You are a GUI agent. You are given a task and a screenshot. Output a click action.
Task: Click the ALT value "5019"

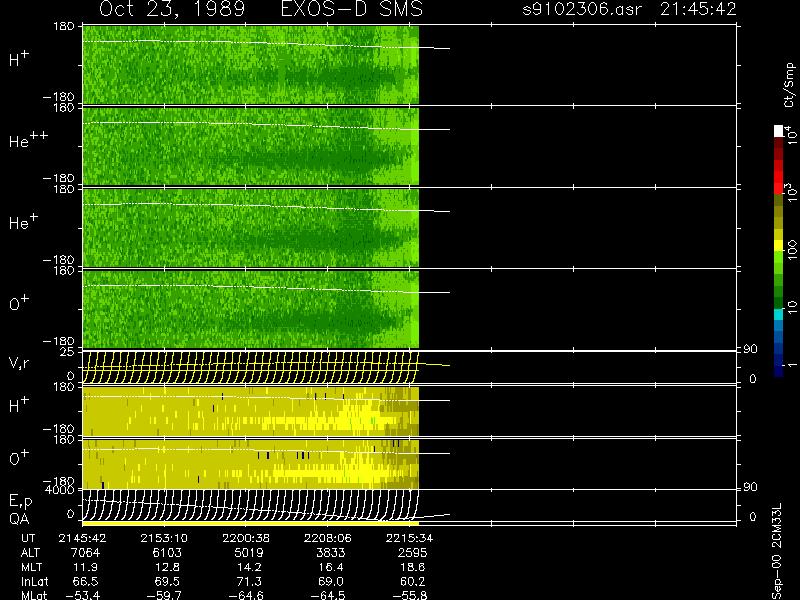249,553
